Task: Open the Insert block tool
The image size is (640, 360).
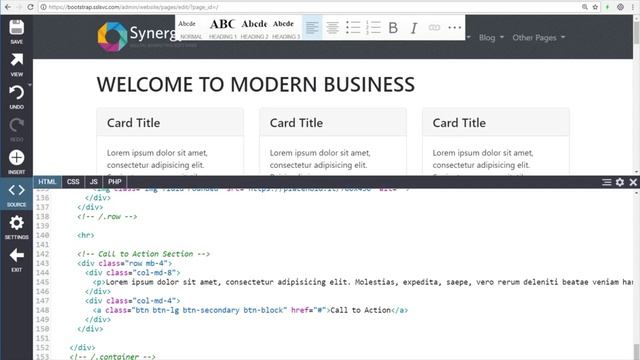Action: [16, 162]
